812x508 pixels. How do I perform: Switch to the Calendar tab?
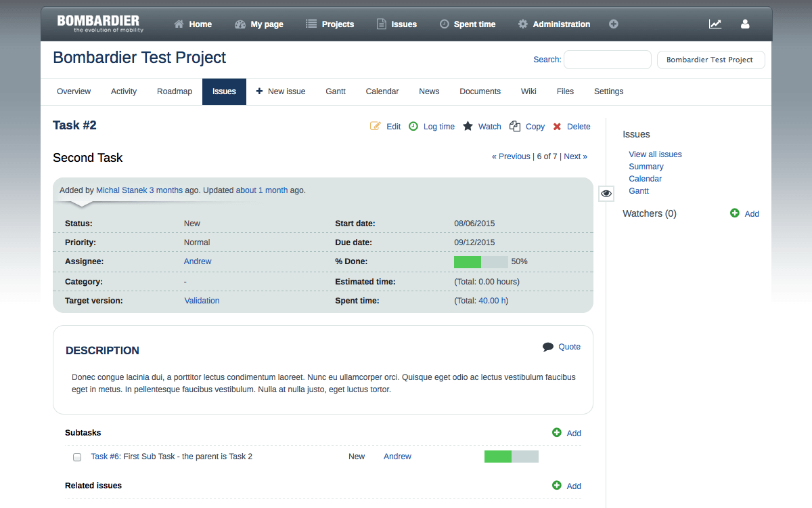coord(382,91)
